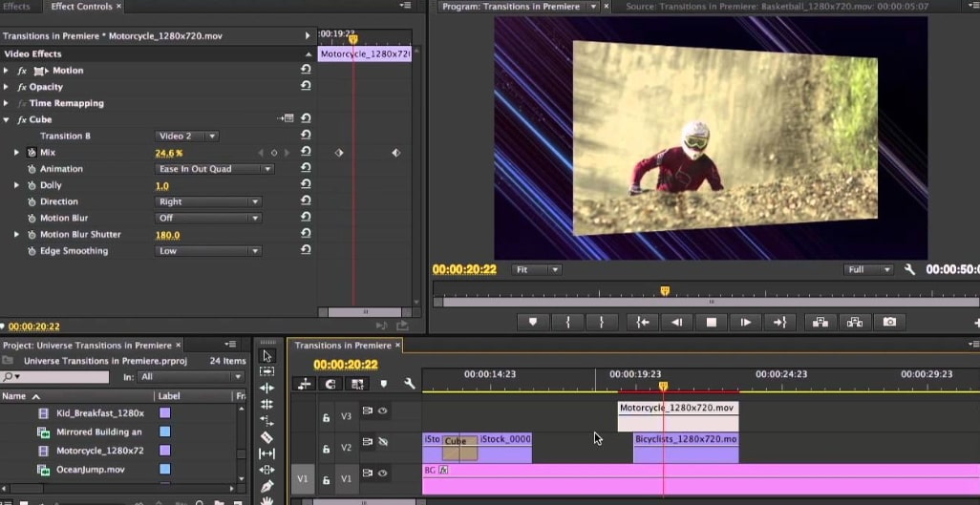Screen dimensions: 980x505
Task: Toggle V2 track output eye icon
Action: [383, 442]
